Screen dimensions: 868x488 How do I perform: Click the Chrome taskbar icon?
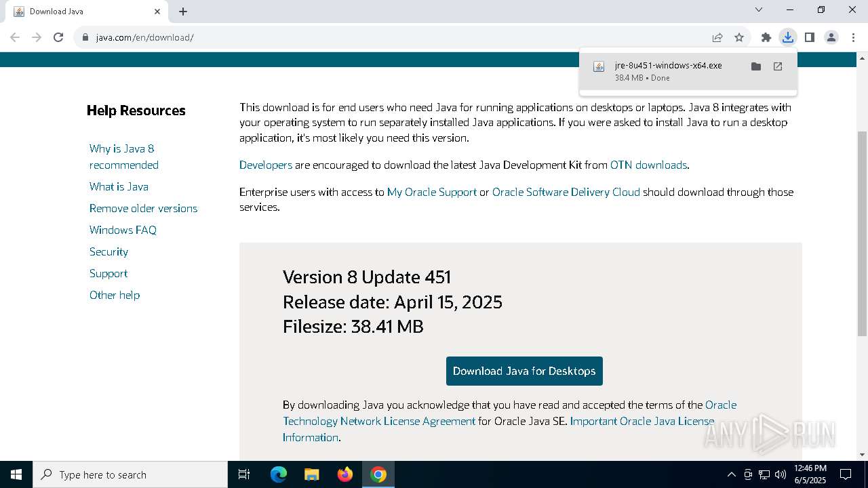378,474
